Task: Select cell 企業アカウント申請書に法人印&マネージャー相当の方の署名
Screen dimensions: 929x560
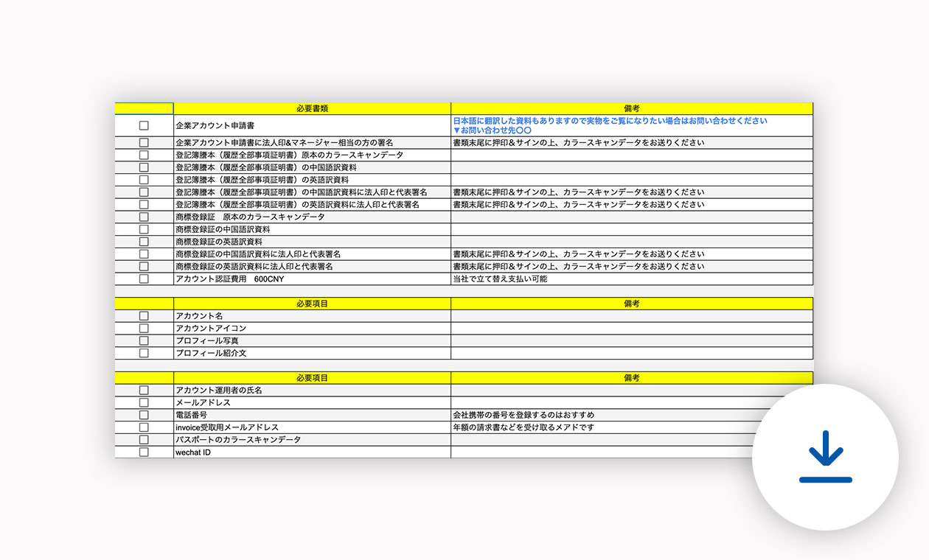Action: pyautogui.click(x=312, y=143)
